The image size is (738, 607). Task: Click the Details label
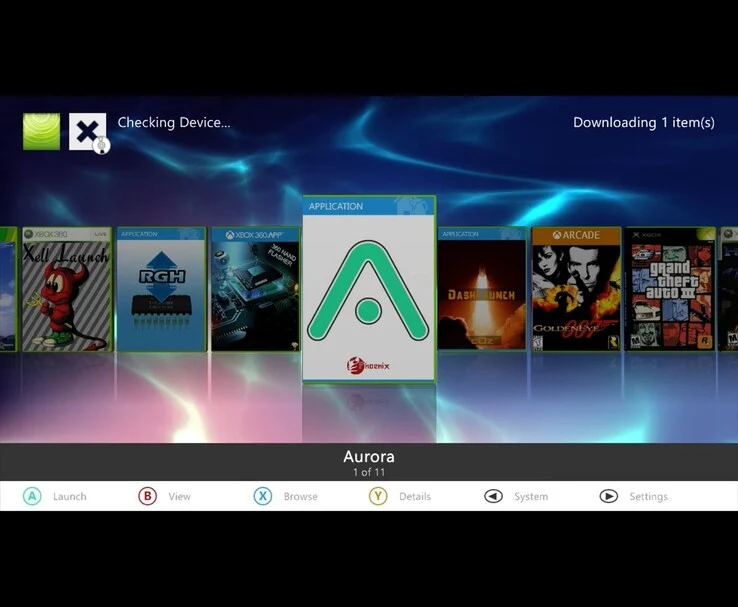tap(415, 496)
